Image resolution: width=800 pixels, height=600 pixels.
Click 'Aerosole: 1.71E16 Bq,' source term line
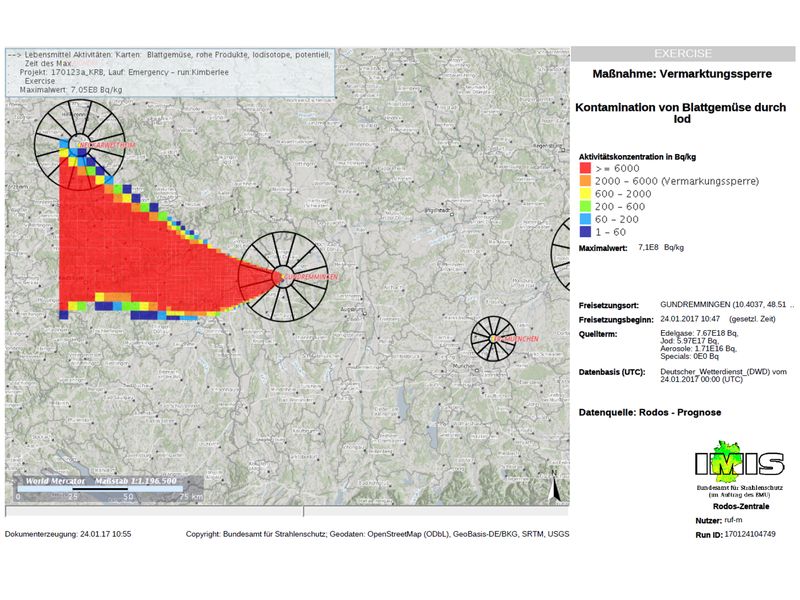click(698, 348)
